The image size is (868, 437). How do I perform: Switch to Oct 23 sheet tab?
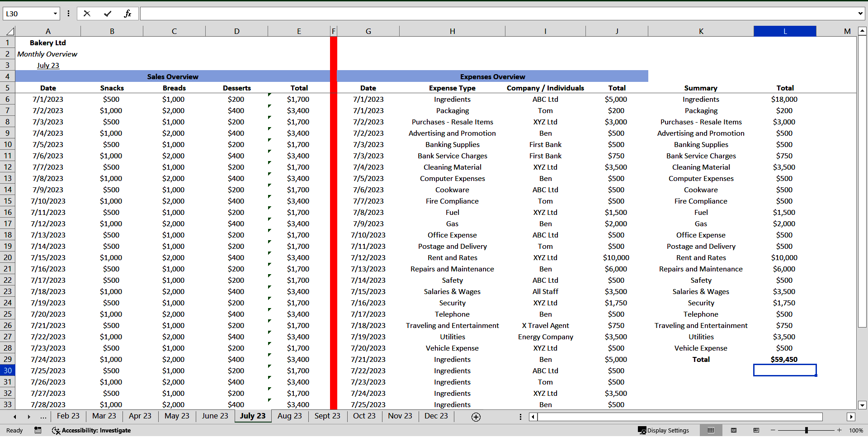(x=364, y=416)
